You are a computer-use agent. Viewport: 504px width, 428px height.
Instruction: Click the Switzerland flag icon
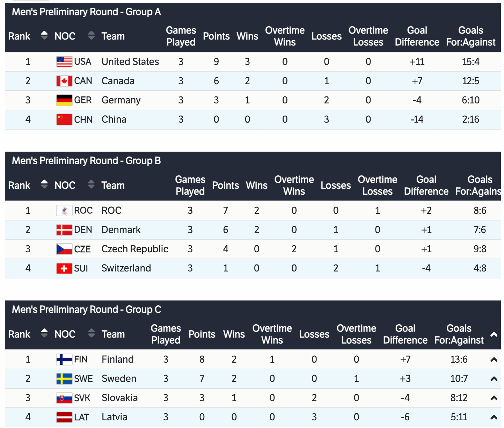pyautogui.click(x=64, y=268)
